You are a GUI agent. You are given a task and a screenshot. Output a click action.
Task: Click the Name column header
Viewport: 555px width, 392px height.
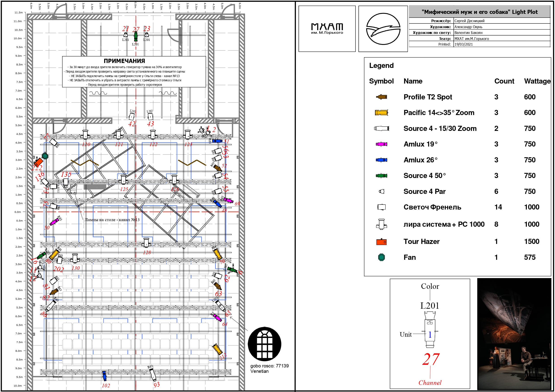point(413,81)
